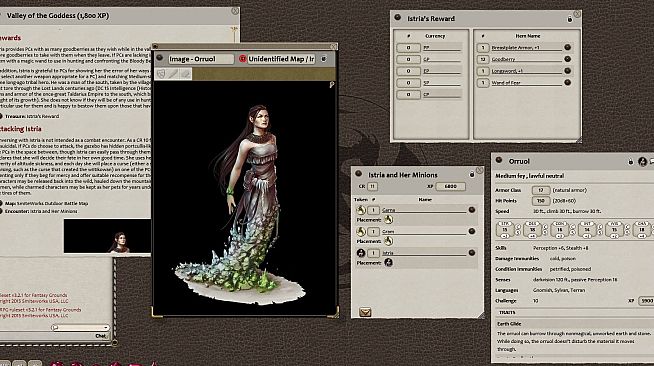Click the image window lock toggle
The height and width of the screenshot is (366, 654).
click(324, 59)
